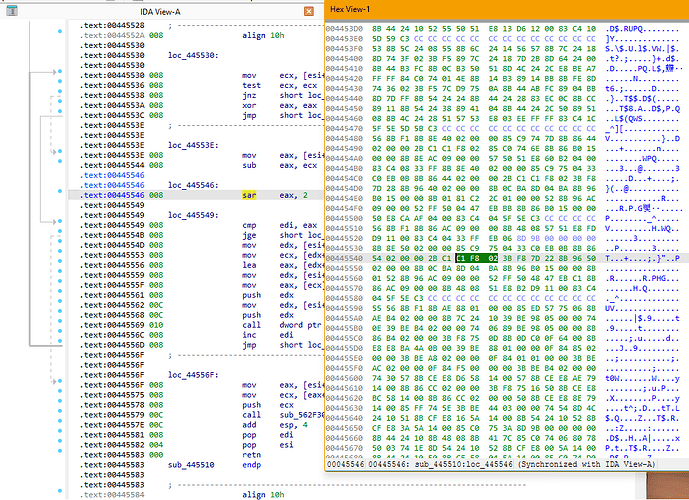This screenshot has width=689, height=500.
Task: Toggle breakpoint dot beside address 0044552A
Action: (60, 31)
